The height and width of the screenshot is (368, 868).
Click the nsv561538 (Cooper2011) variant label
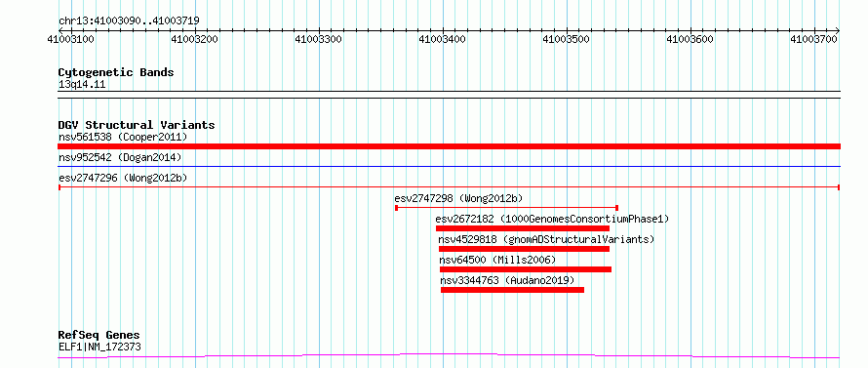[x=123, y=137]
